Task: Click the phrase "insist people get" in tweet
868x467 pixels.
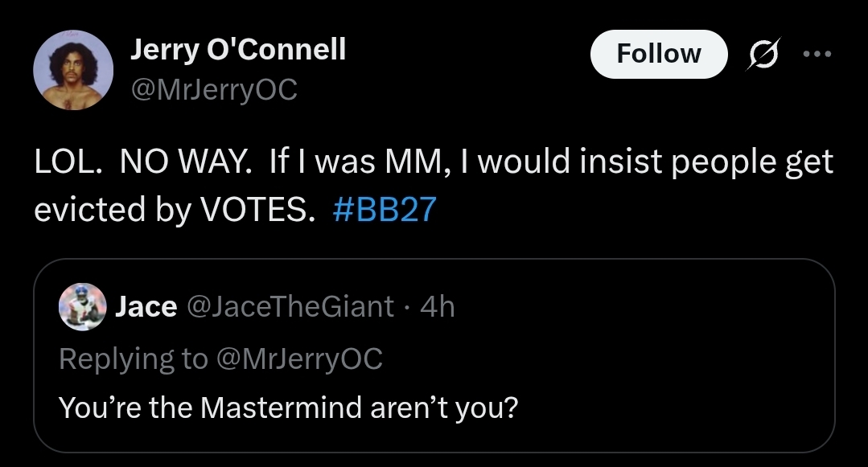Action: point(698,163)
